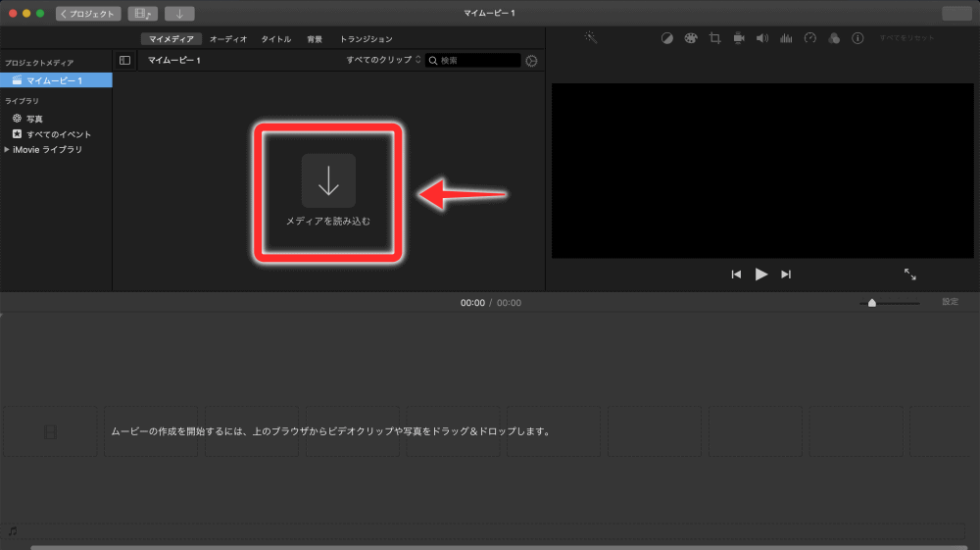Go back to Projects (プロジェクト) button

click(x=88, y=13)
